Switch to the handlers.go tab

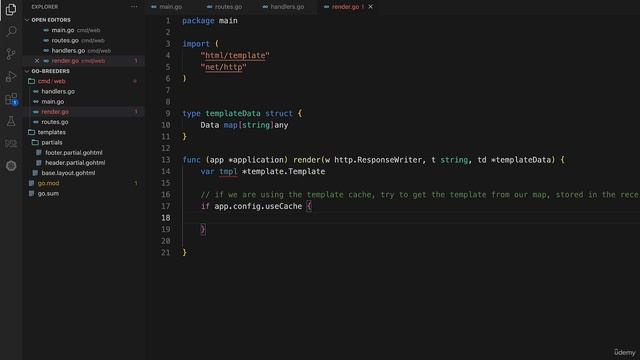283,7
